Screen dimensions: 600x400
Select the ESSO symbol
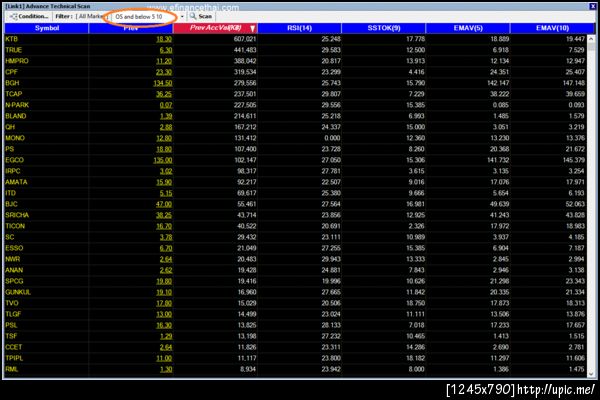pos(14,248)
